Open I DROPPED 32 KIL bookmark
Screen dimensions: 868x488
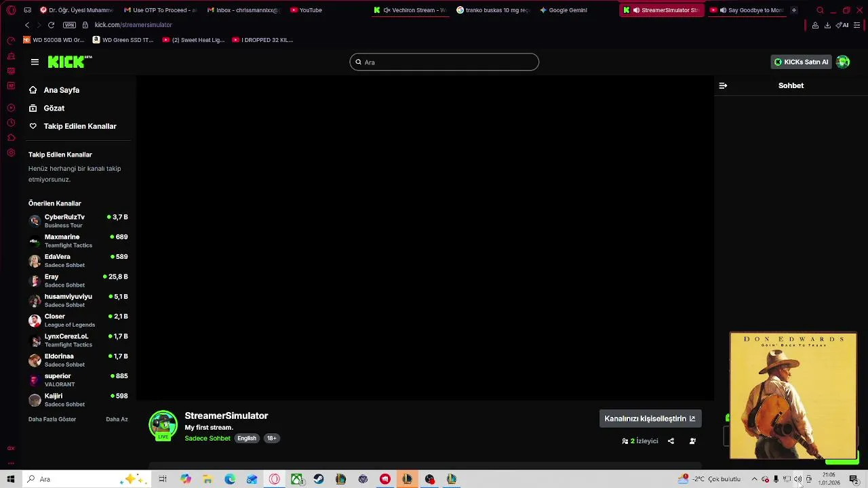pos(262,40)
